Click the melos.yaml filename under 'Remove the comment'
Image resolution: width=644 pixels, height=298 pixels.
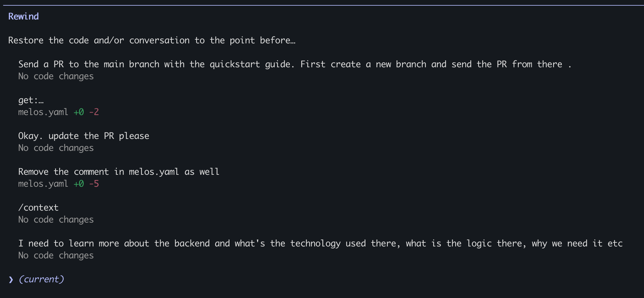[x=43, y=184]
